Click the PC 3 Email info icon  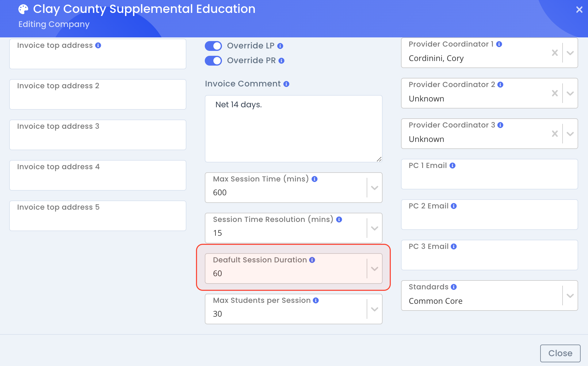point(454,246)
